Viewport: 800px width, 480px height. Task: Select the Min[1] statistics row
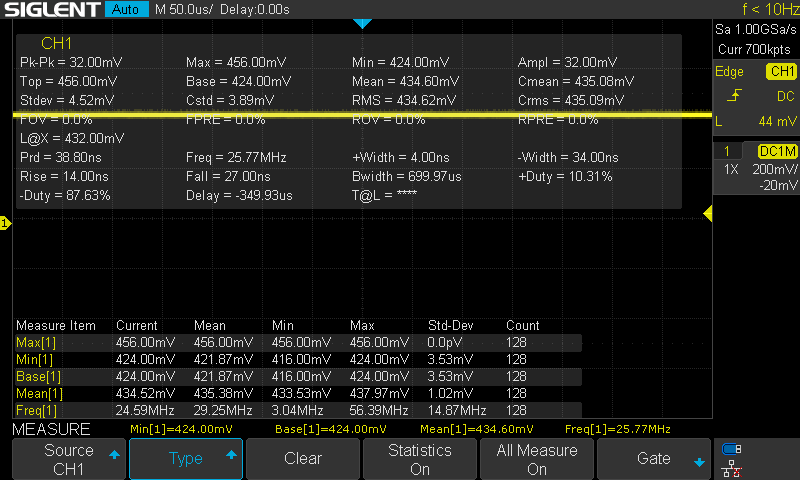tap(297, 360)
